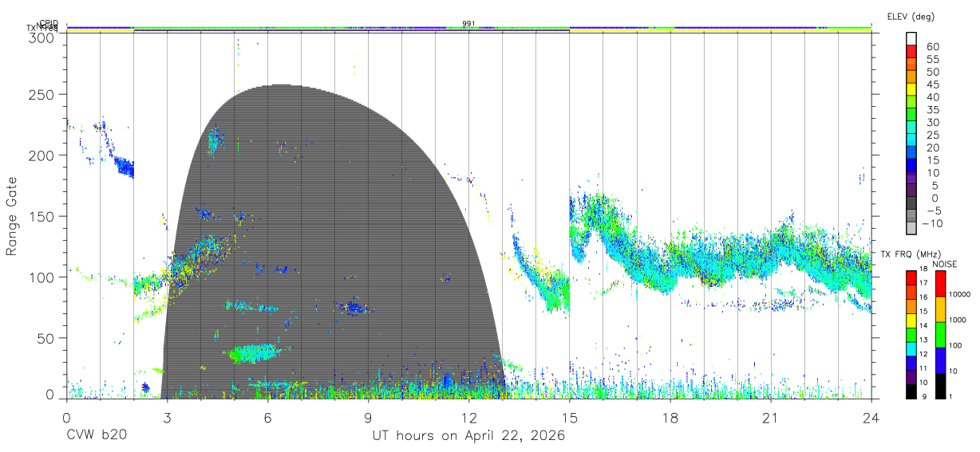This screenshot has height=452, width=980.
Task: Click the '16' label on TX FRQ scale
Action: (x=922, y=297)
